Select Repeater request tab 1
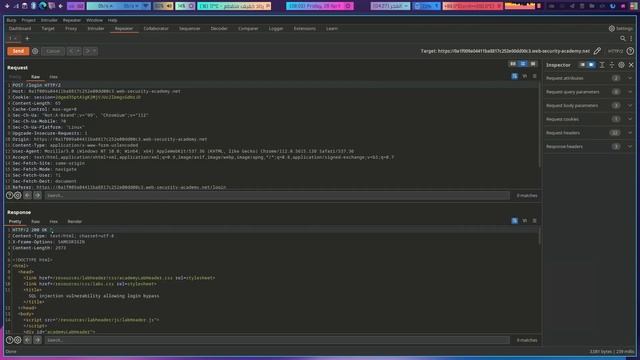 [13, 38]
